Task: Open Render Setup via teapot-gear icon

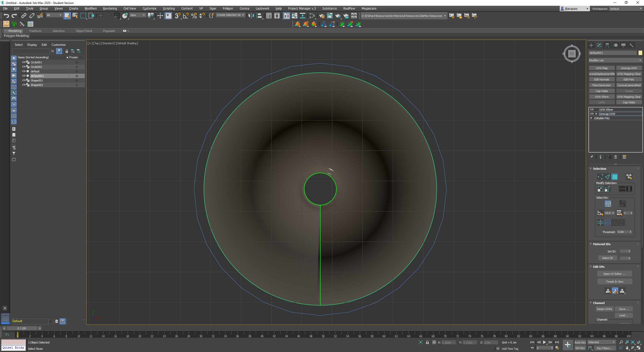Action: tap(321, 16)
